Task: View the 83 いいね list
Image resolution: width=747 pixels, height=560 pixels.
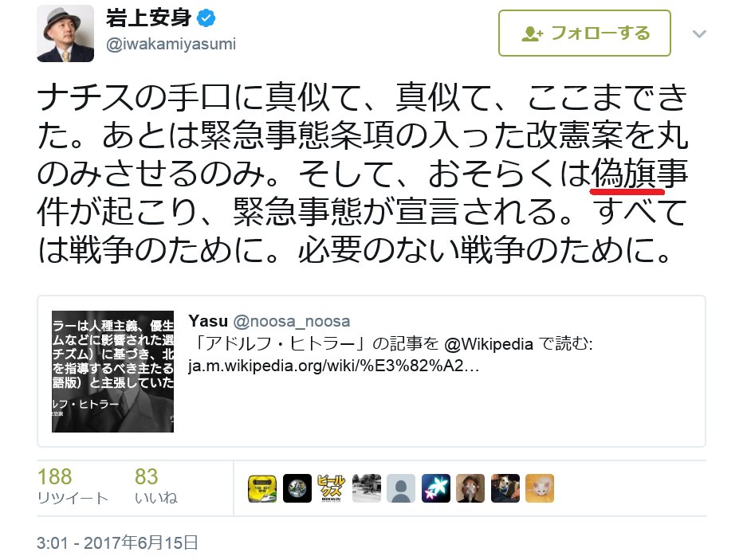Action: point(155,486)
